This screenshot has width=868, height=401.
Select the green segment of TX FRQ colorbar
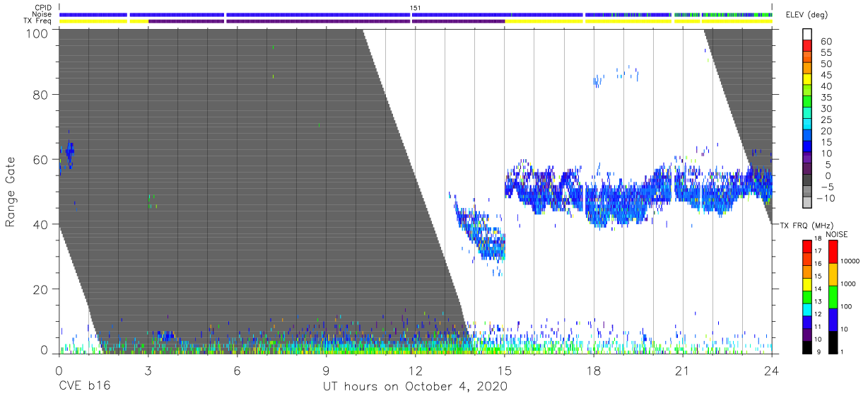[x=807, y=297]
